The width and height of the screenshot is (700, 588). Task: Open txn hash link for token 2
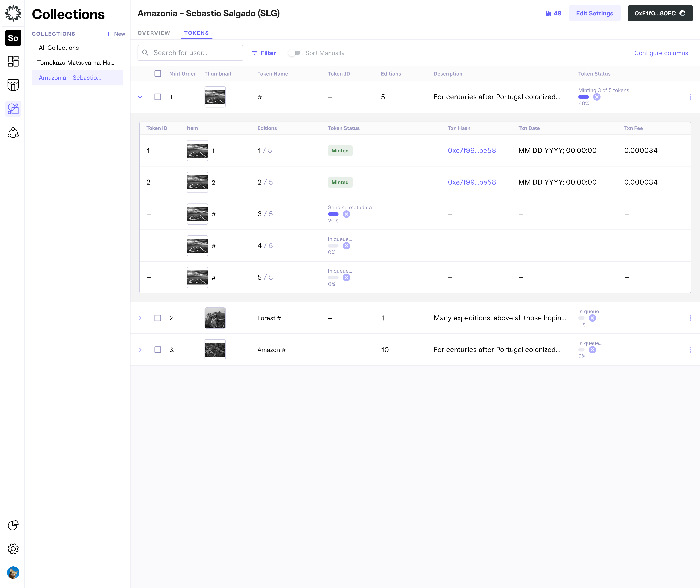pyautogui.click(x=472, y=182)
